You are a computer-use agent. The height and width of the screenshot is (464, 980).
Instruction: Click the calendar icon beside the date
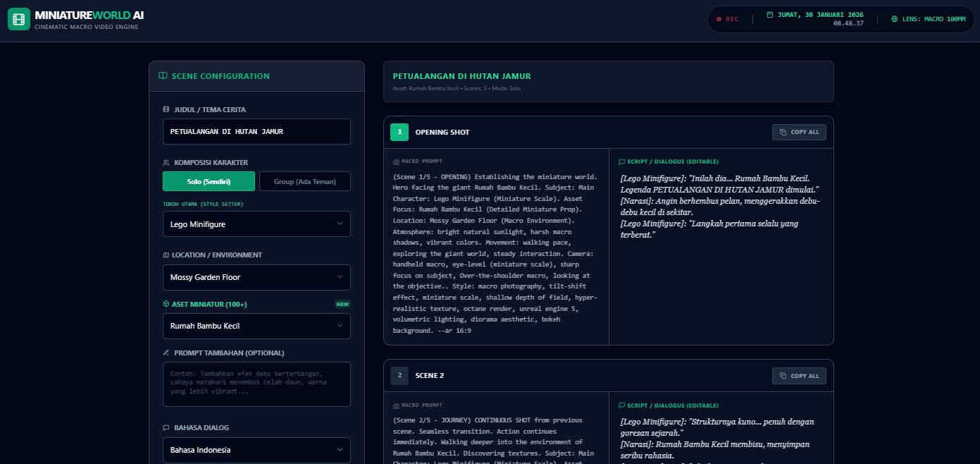pos(769,15)
